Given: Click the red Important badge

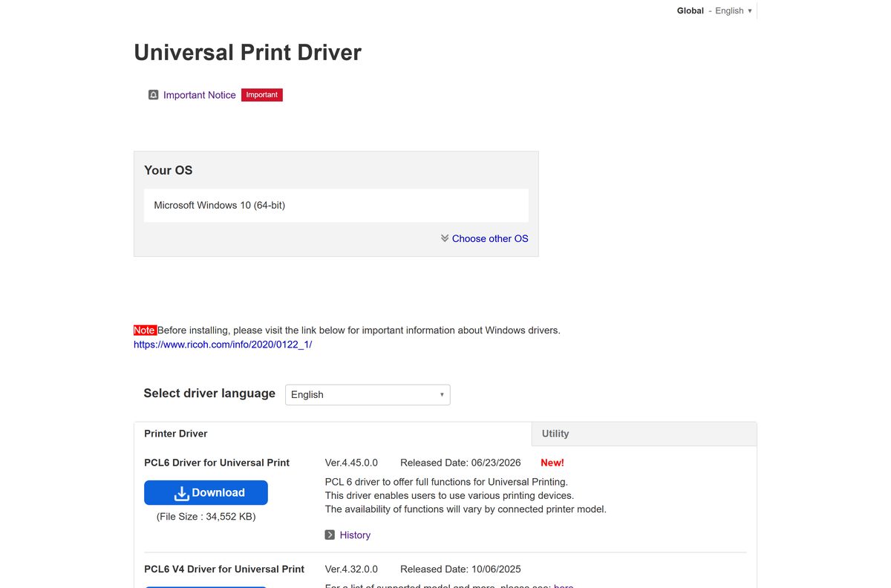Looking at the screenshot, I should pos(262,95).
